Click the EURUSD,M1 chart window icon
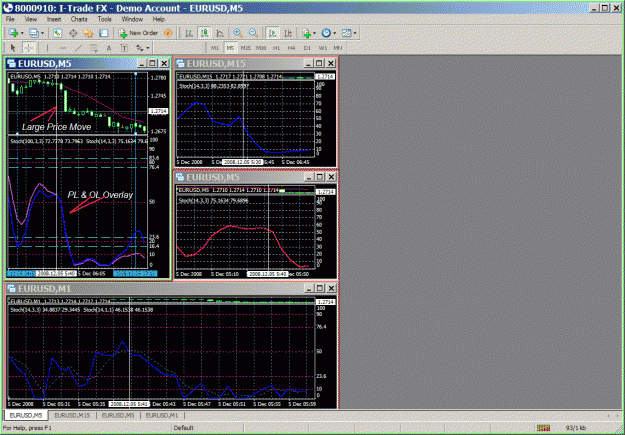The width and height of the screenshot is (625, 435). tap(11, 288)
